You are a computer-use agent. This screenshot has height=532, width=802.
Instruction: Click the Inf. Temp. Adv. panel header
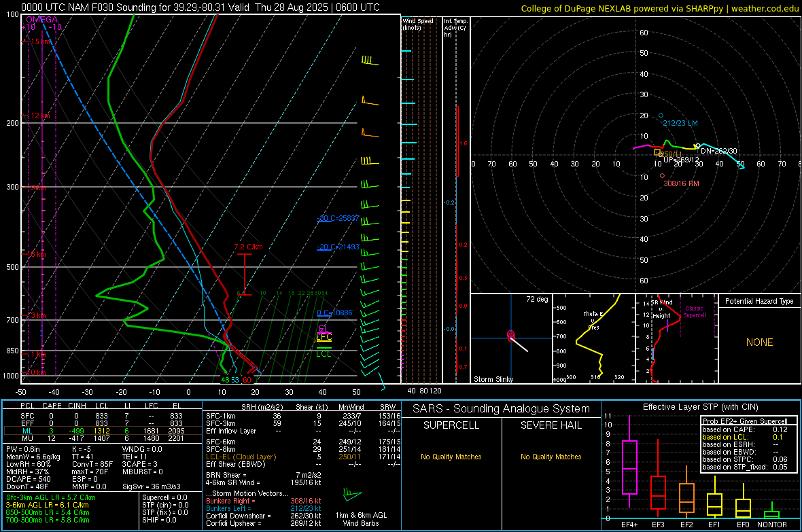[455, 28]
